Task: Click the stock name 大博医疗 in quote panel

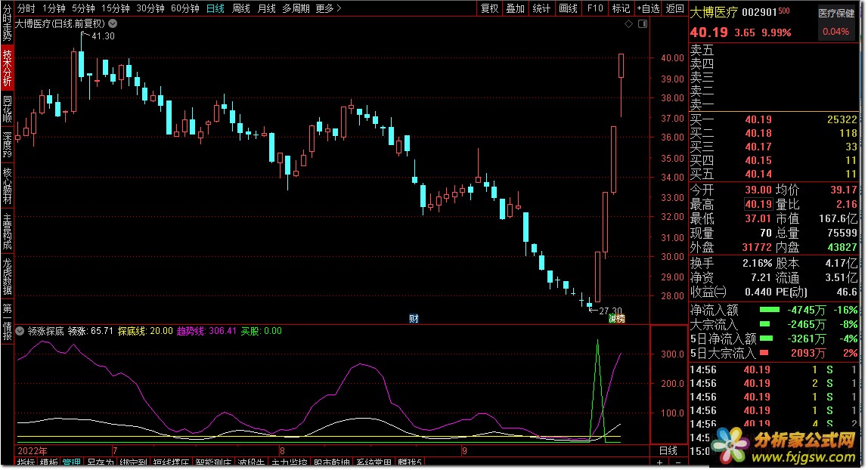Action: point(714,12)
